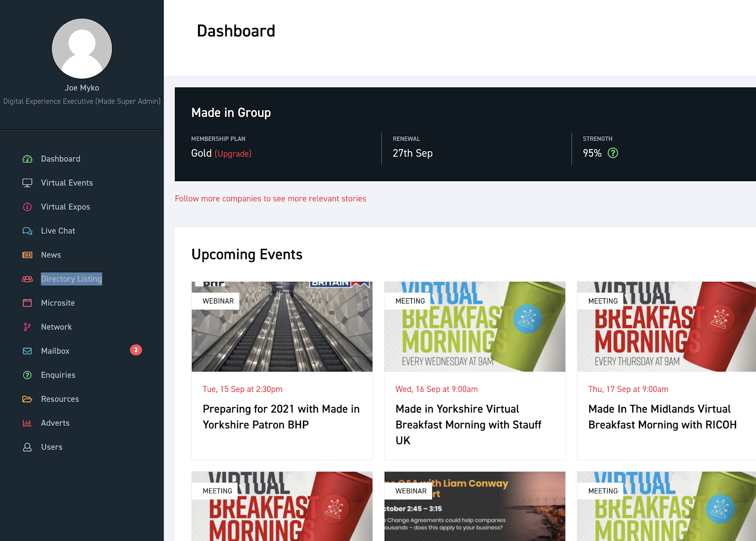Click the Mailbox envelope icon
The height and width of the screenshot is (541, 756).
27,351
